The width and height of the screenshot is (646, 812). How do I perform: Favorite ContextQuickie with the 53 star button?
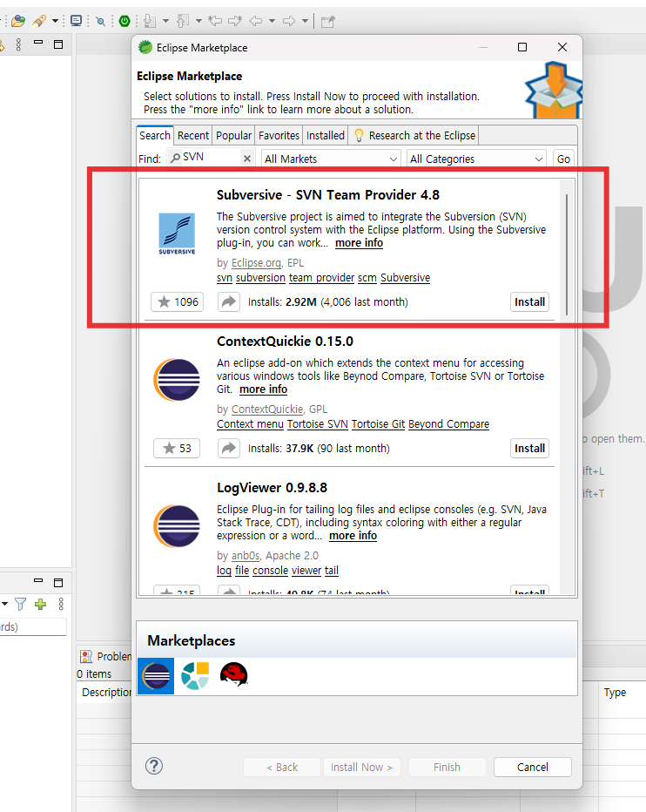(177, 449)
